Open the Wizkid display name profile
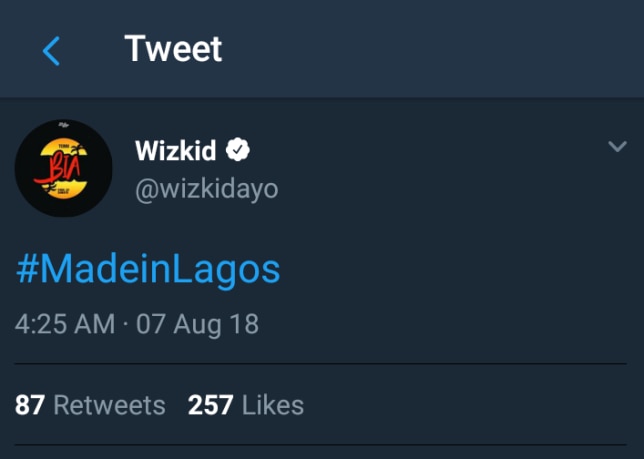The width and height of the screenshot is (644, 459). [177, 150]
